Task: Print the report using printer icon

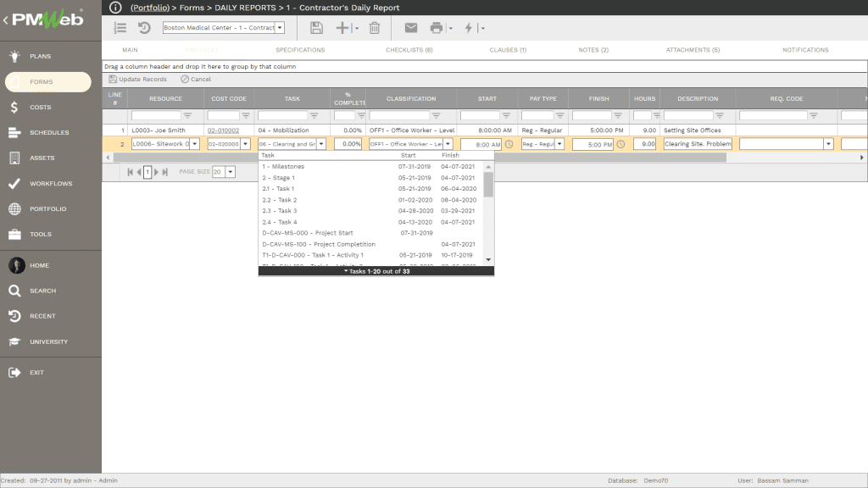Action: 437,28
